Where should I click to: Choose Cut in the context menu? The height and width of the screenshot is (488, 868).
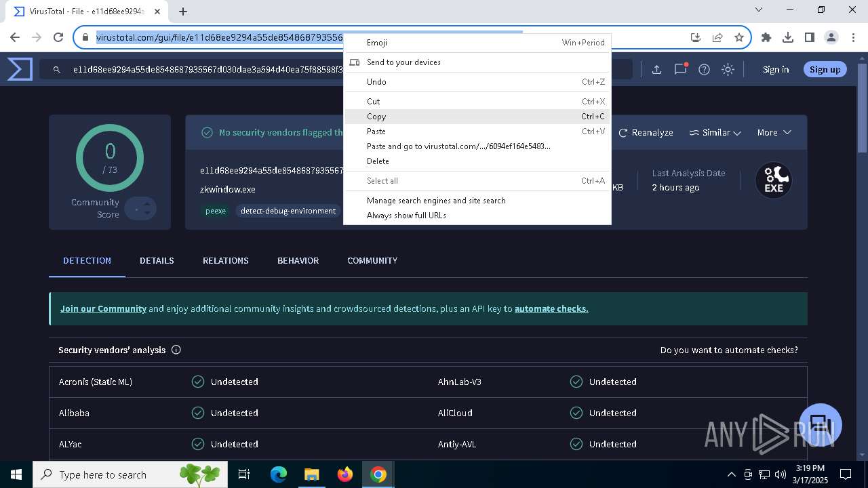tap(477, 102)
